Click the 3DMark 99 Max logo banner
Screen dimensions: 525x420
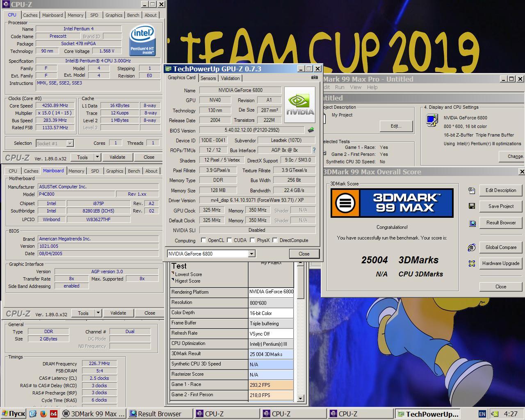[x=392, y=203]
